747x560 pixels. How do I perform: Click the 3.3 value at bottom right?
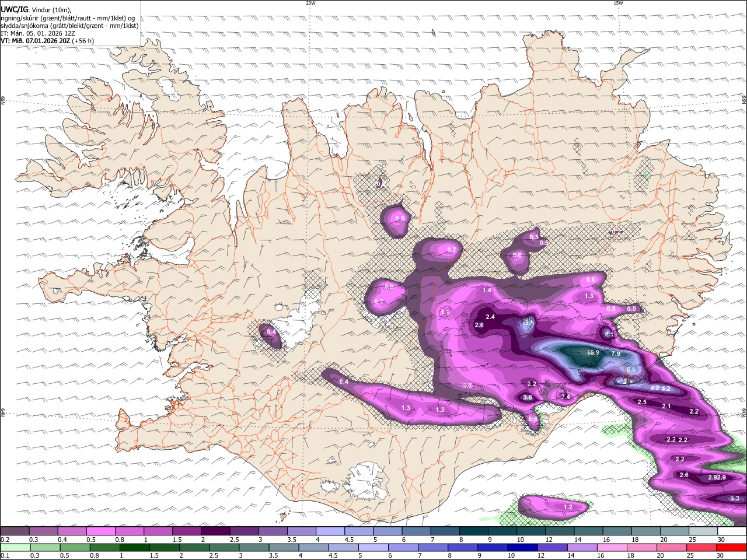tap(735, 499)
